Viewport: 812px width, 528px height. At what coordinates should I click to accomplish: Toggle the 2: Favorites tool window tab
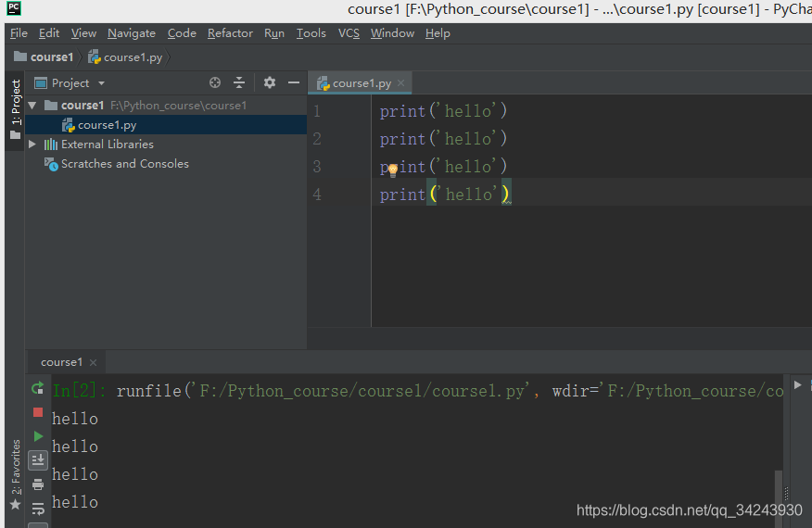coord(16,467)
